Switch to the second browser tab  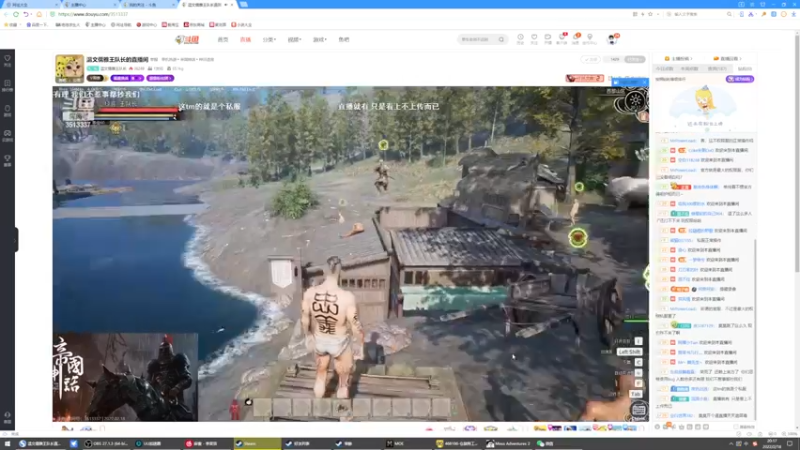[x=89, y=5]
